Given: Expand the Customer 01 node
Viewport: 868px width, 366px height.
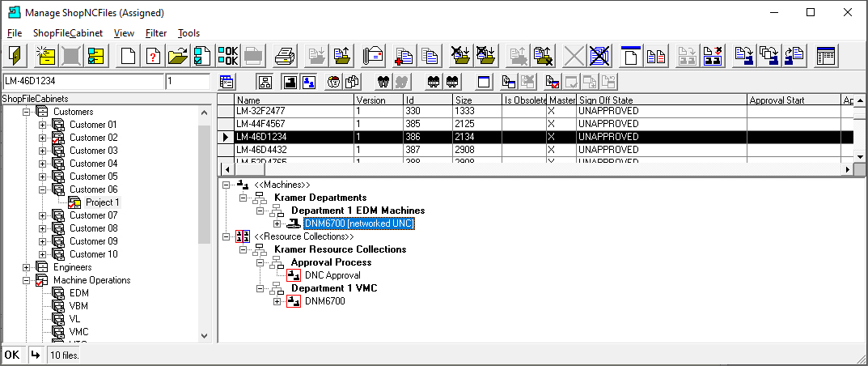Looking at the screenshot, I should point(42,125).
